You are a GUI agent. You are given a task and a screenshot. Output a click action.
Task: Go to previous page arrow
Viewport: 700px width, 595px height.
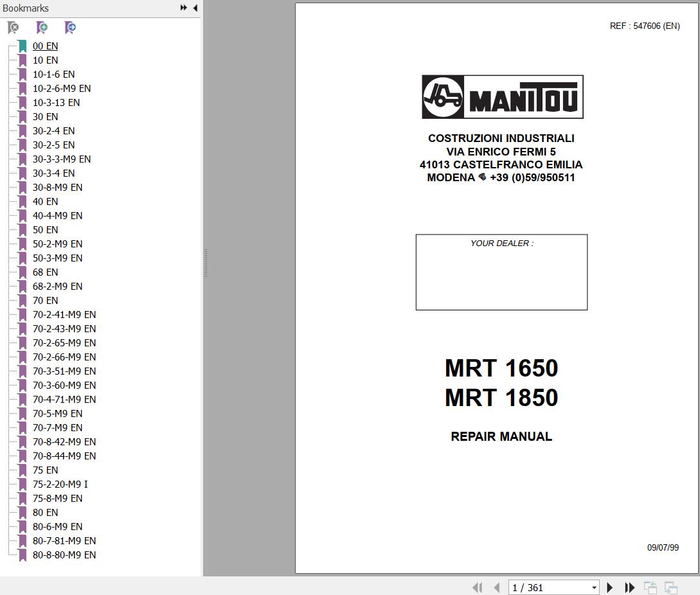pos(496,587)
